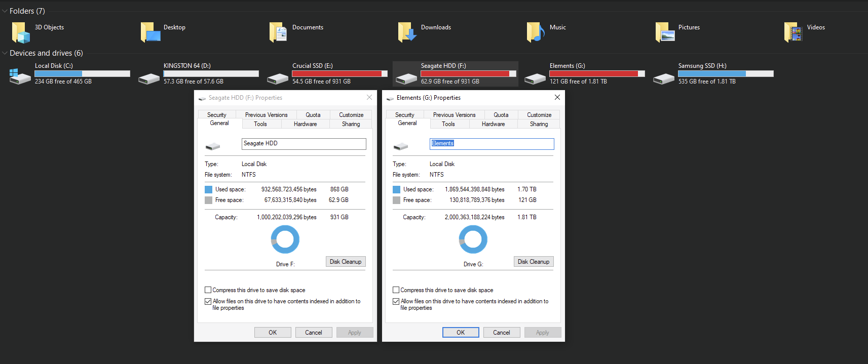Open Previous Versions tab in Seagate HDD Properties
868x364 pixels.
[266, 115]
